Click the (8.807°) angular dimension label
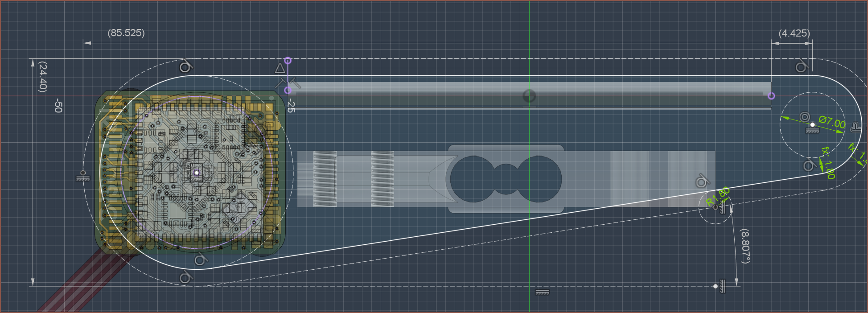The height and width of the screenshot is (313, 868). tap(745, 246)
